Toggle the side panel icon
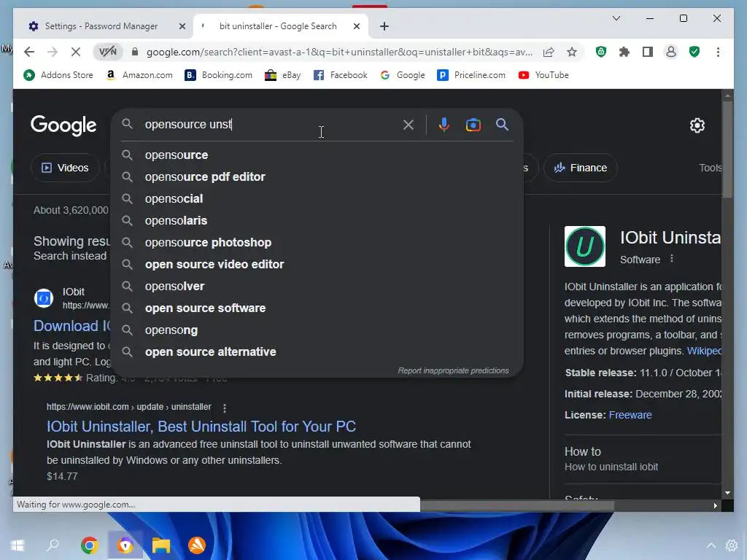This screenshot has width=747, height=560. (x=648, y=52)
